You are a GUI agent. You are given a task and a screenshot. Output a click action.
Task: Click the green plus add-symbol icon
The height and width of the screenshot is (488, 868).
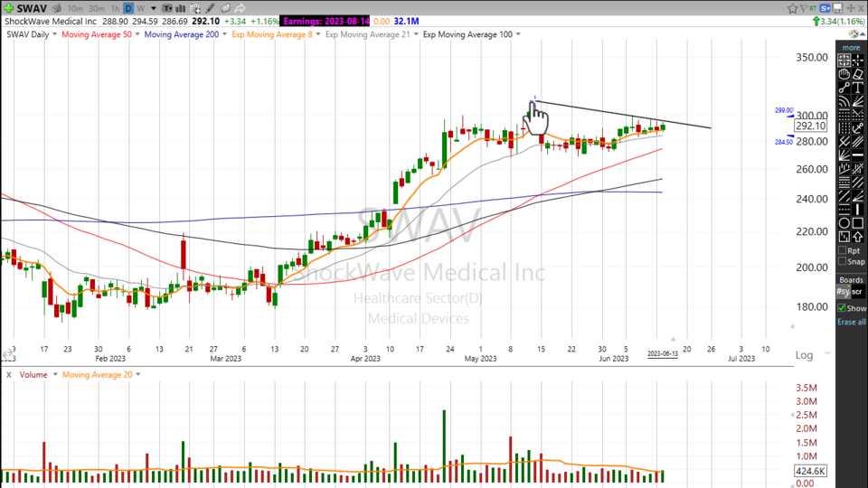point(9,8)
